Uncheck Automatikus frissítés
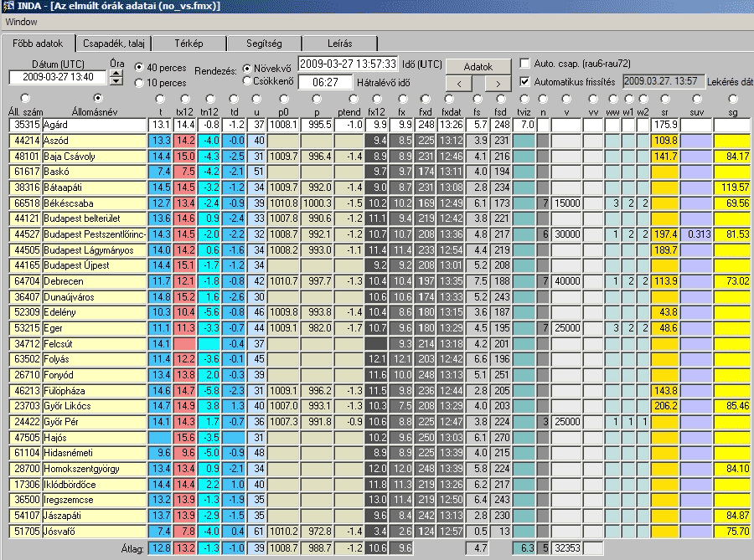 [525, 82]
